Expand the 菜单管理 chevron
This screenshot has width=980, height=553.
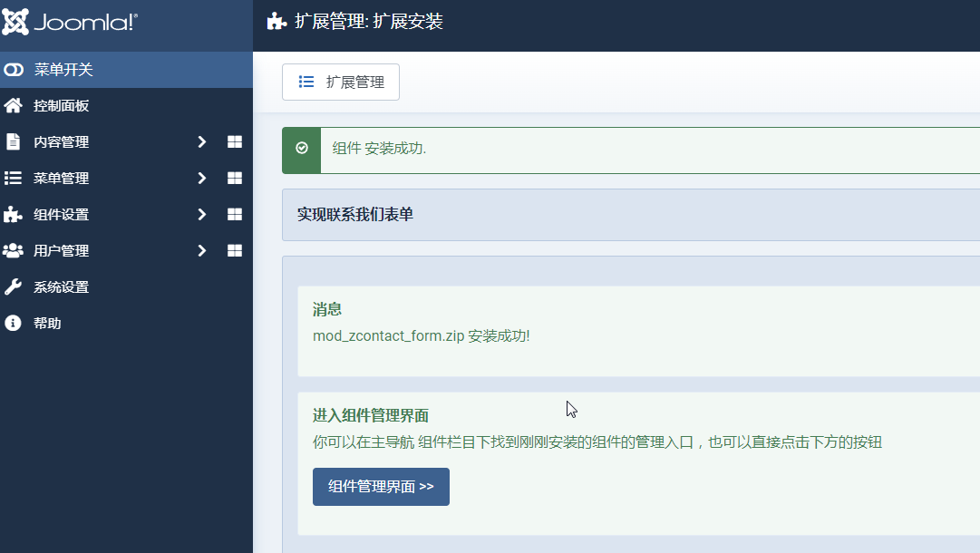point(202,178)
